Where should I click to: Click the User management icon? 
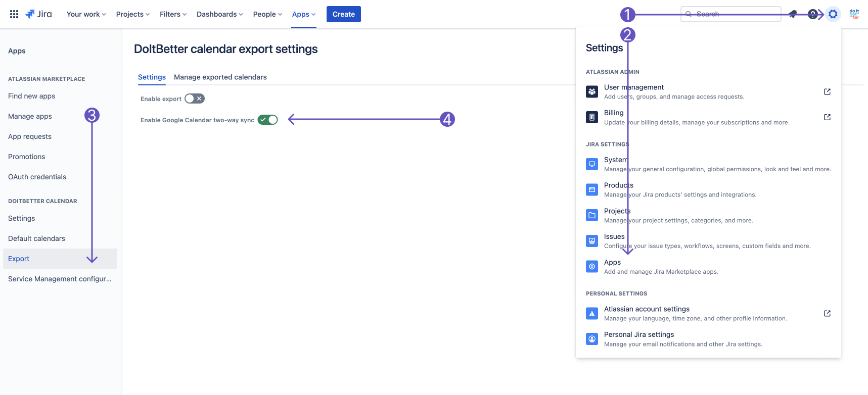tap(592, 91)
